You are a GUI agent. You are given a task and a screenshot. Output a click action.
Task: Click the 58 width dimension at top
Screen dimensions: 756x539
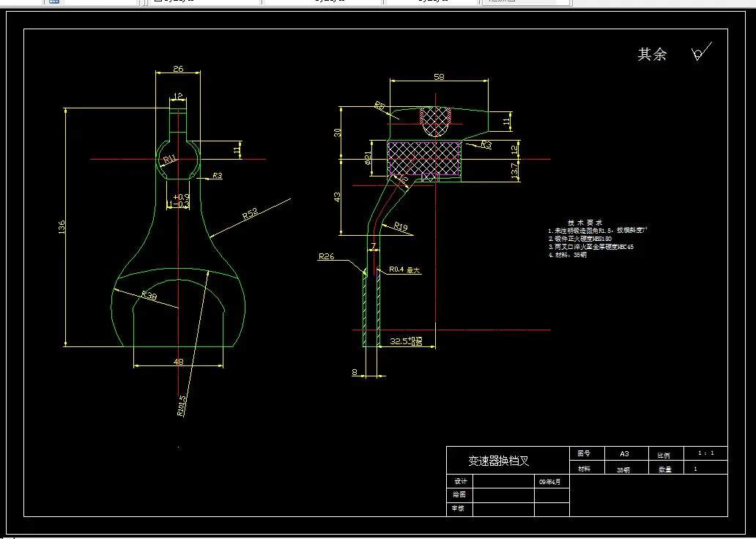[439, 76]
